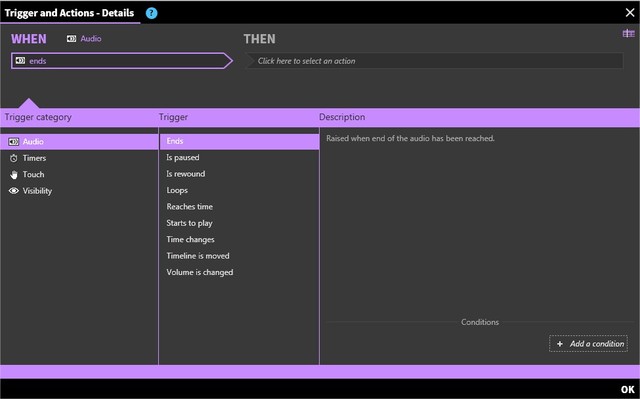Select the Visibility eye icon
Screen dimensions: 640x399
tap(14, 191)
